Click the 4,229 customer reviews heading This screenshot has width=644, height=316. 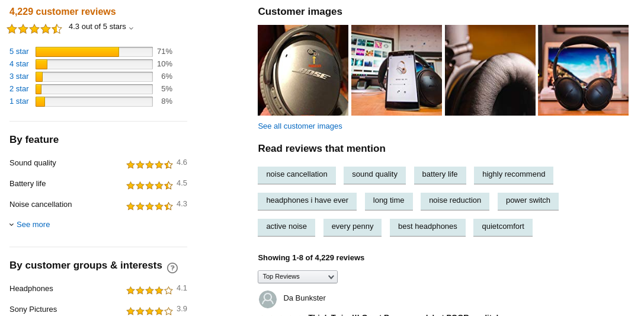click(62, 11)
